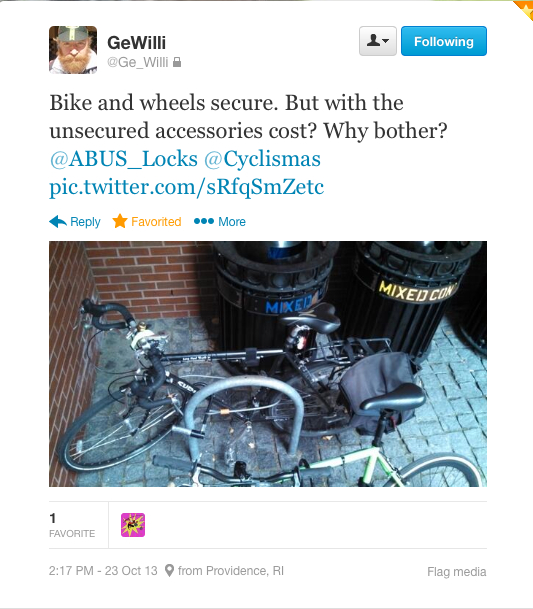Click the GeWilli display name
This screenshot has height=609, width=533.
[136, 43]
